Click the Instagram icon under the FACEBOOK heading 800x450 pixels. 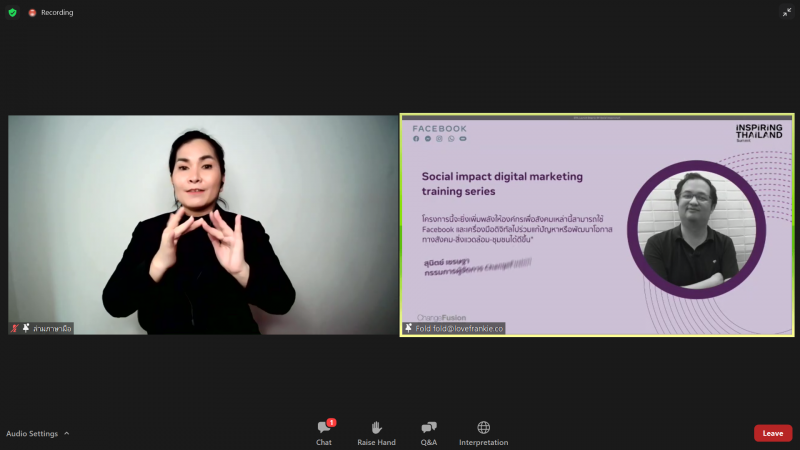439,139
